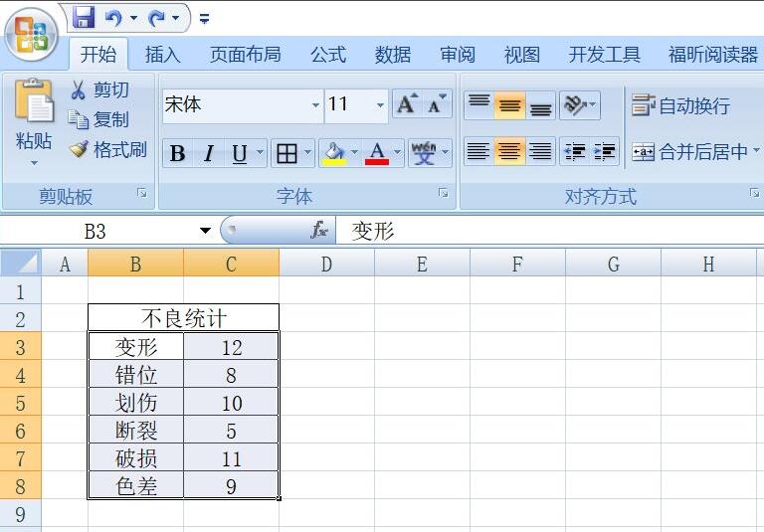This screenshot has height=532, width=764.
Task: Toggle italic formatting
Action: point(209,153)
